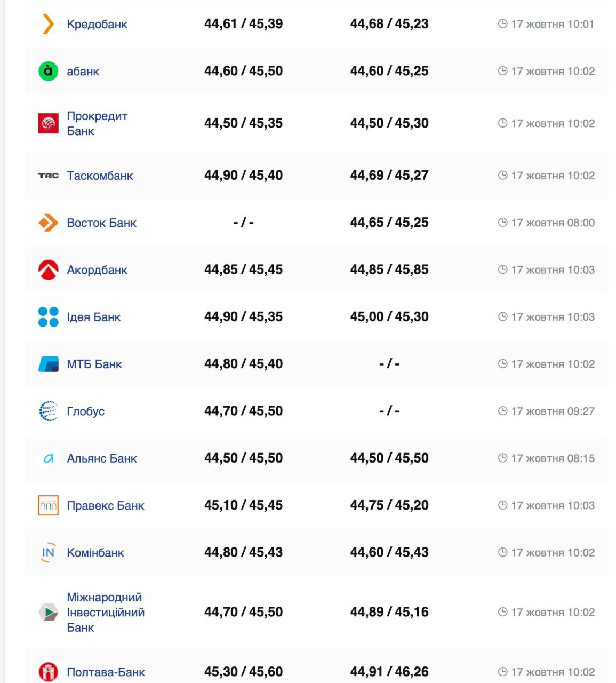
Task: Click the red Акордбанк logo icon
Action: point(48,270)
